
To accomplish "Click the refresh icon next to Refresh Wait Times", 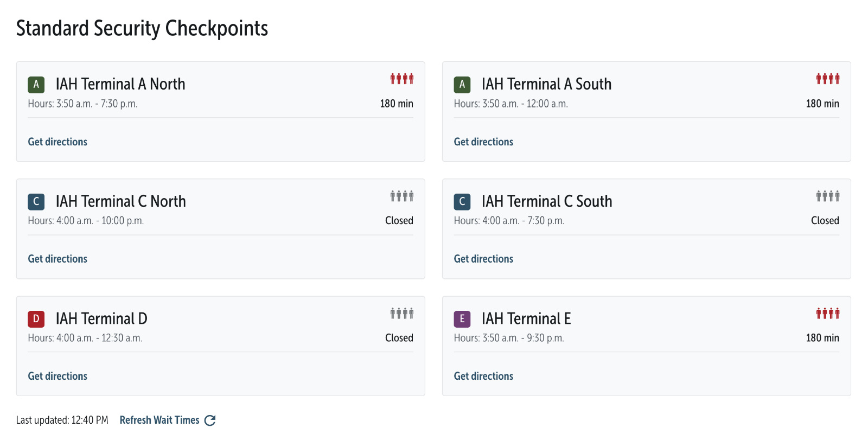I will click(x=210, y=420).
